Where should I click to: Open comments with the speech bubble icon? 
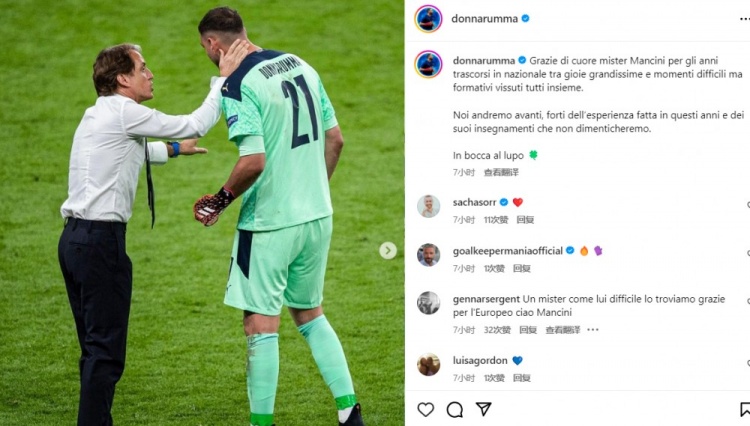click(x=454, y=409)
